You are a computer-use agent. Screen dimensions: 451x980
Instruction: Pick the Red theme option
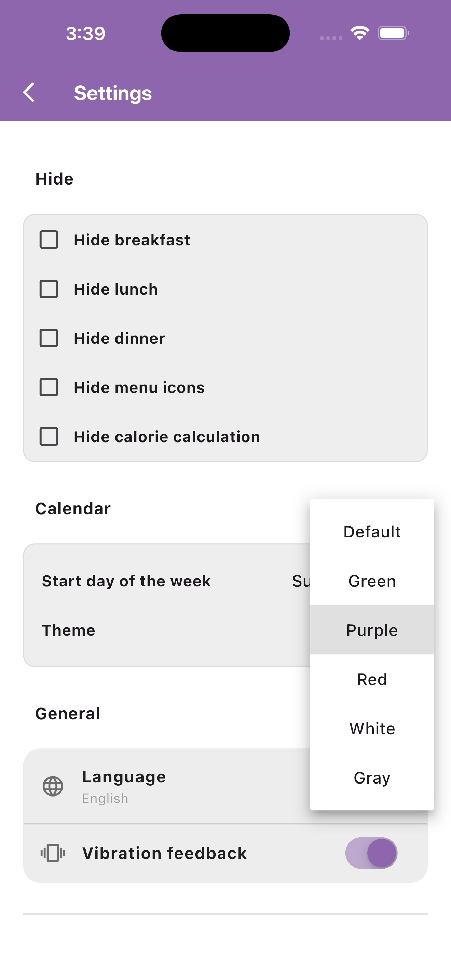click(x=372, y=679)
